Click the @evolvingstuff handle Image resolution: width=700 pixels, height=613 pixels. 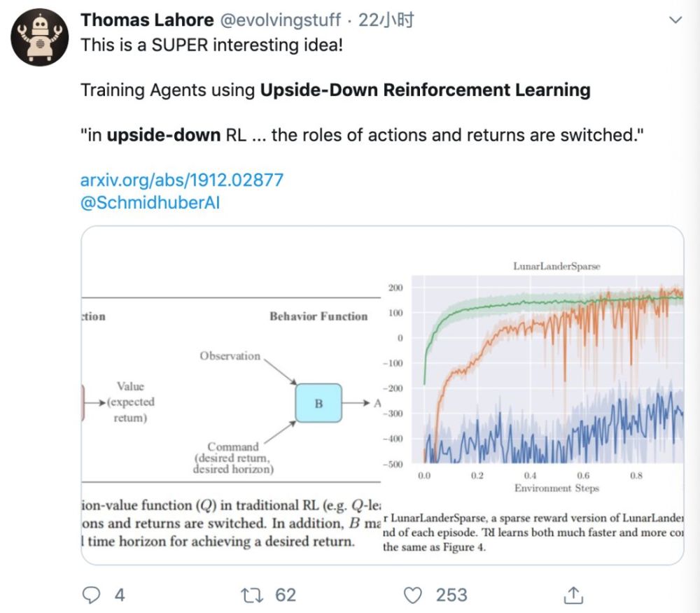(281, 20)
